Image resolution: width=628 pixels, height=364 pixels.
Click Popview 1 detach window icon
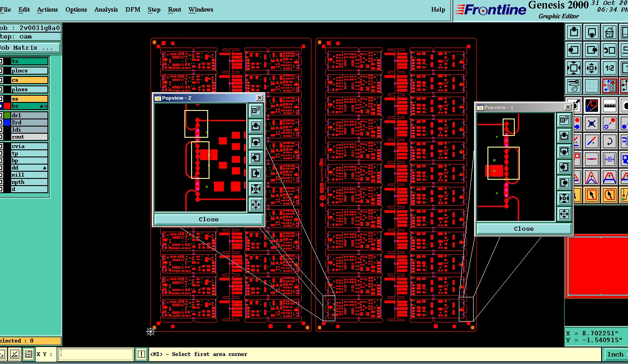pyautogui.click(x=564, y=120)
